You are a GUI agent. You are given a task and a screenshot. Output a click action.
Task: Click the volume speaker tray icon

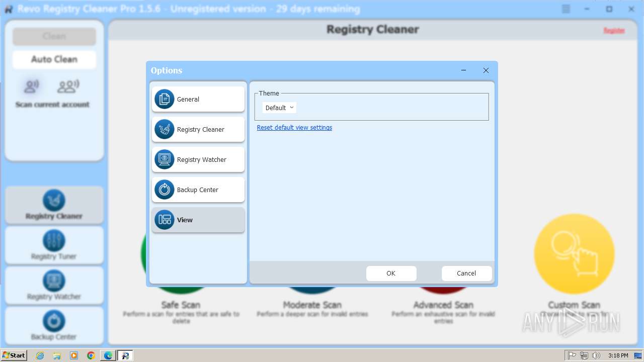click(596, 355)
